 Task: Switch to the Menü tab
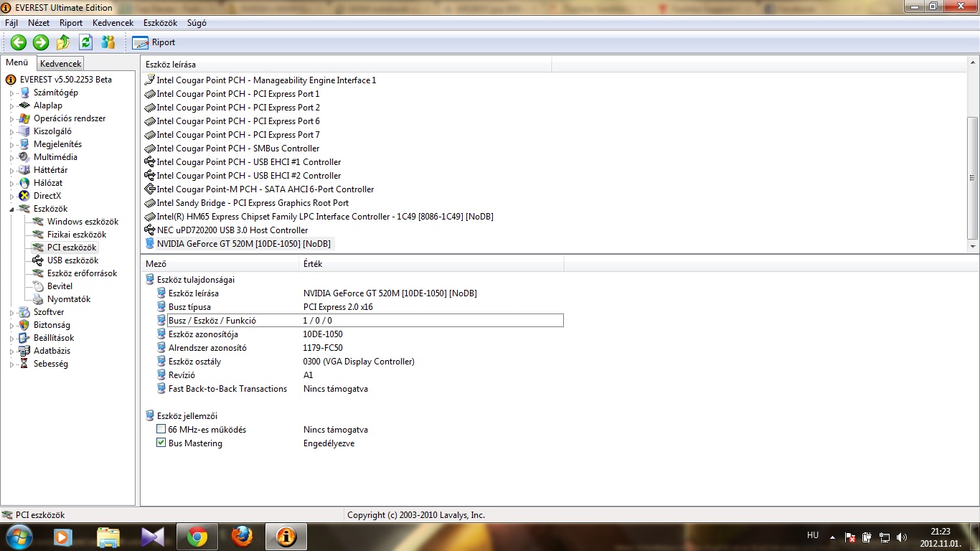(x=17, y=62)
